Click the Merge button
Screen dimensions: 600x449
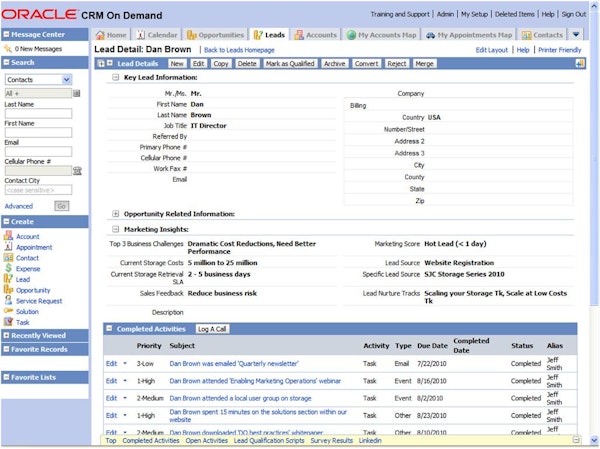(424, 64)
